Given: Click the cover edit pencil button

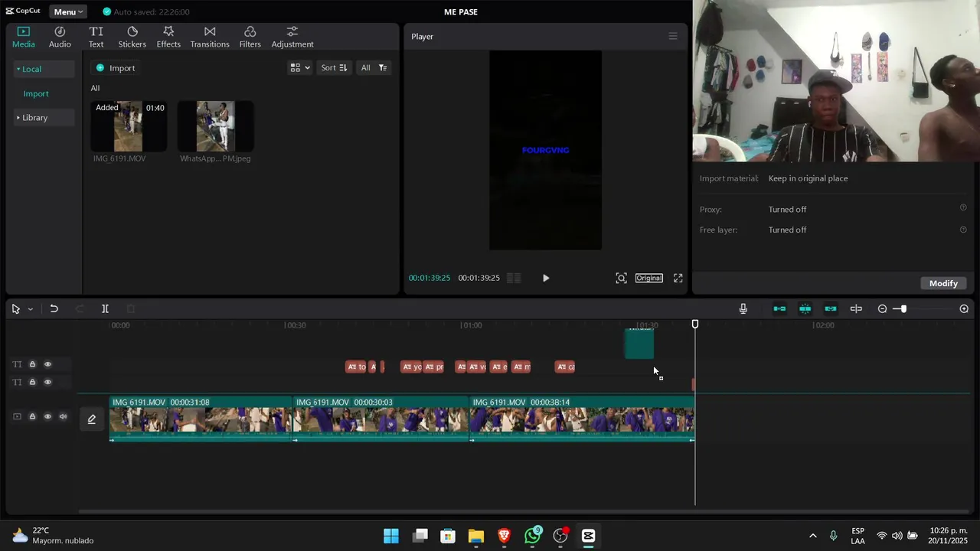Looking at the screenshot, I should point(91,419).
